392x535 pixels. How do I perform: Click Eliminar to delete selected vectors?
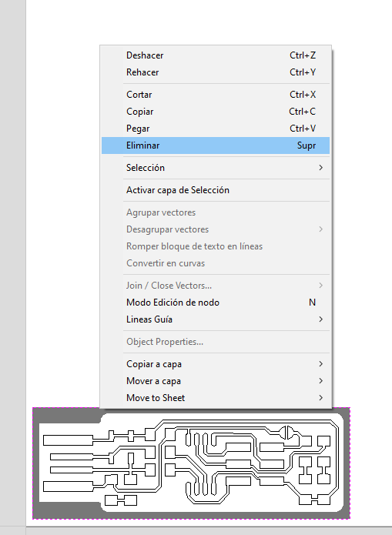[216, 145]
